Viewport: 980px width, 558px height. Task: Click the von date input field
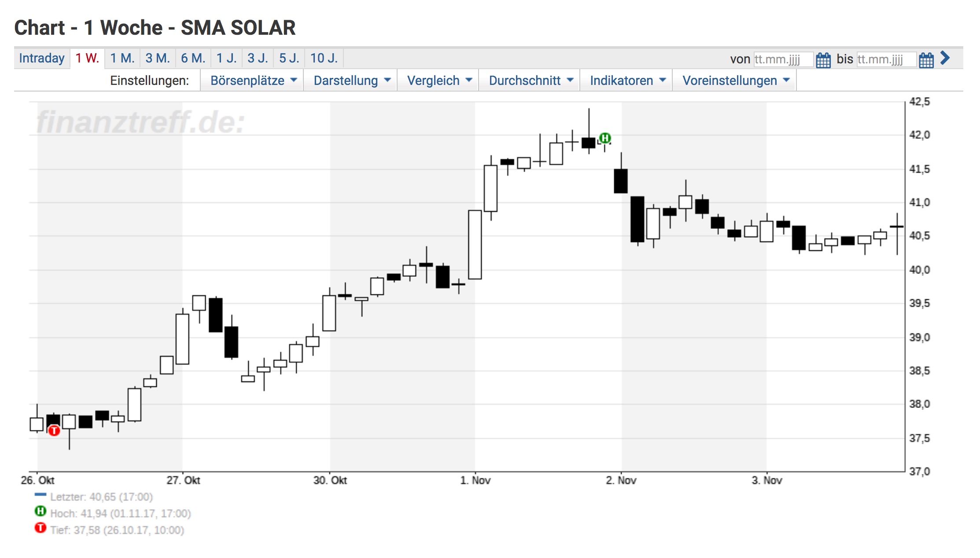[x=783, y=59]
